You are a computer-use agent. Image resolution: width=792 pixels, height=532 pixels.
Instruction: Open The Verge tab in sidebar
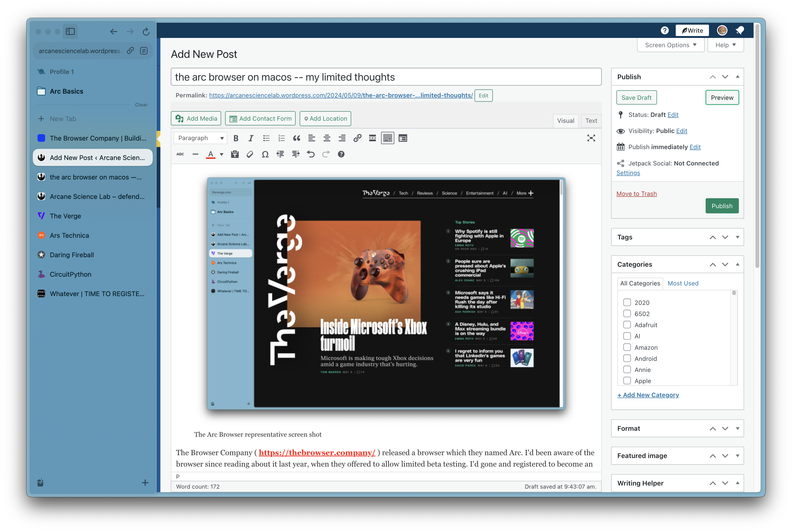(93, 216)
